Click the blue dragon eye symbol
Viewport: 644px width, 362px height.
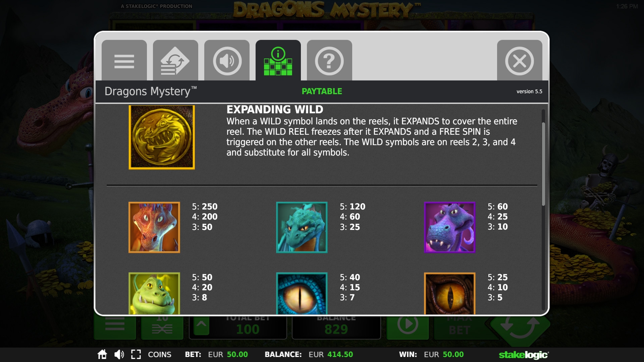tap(302, 293)
